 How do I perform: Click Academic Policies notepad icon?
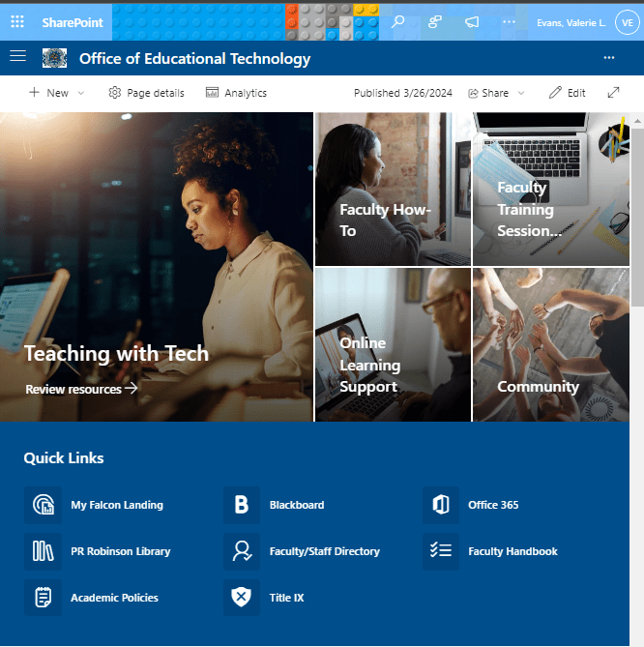tap(43, 598)
